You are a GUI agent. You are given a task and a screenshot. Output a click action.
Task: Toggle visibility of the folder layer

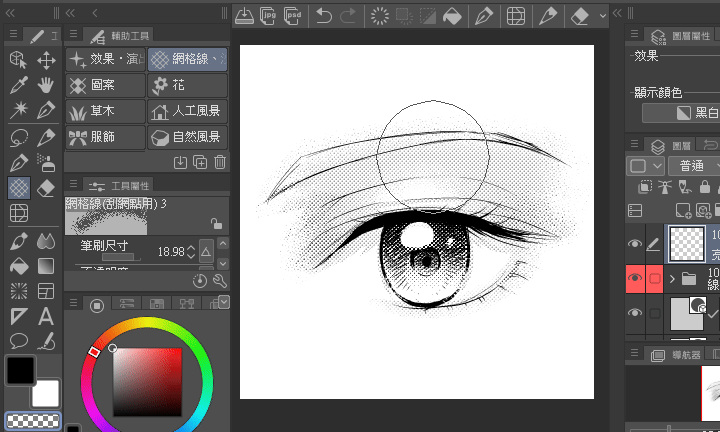coord(635,277)
